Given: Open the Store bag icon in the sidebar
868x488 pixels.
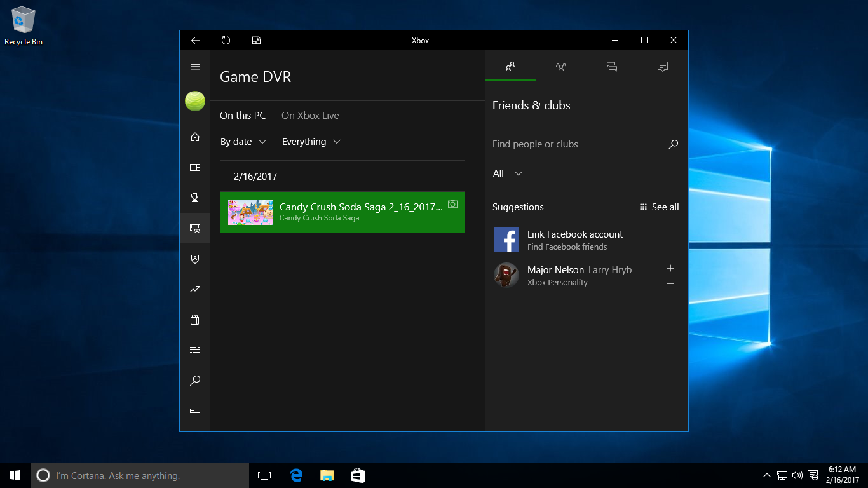Looking at the screenshot, I should 195,320.
